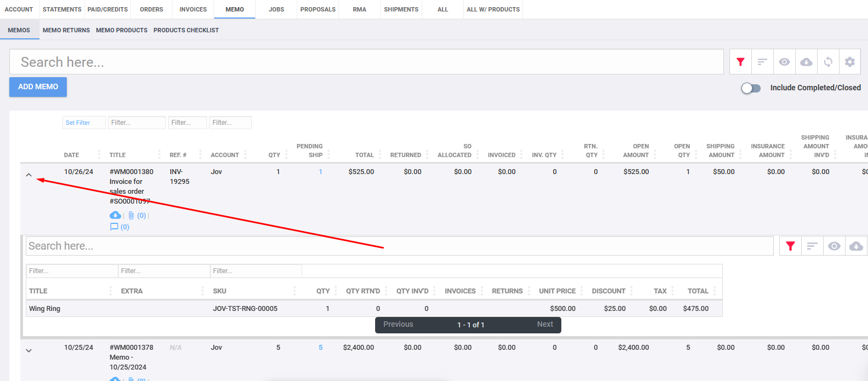Switch to Paid/Credits tab
Screen dimensions: 868x381
click(x=108, y=9)
